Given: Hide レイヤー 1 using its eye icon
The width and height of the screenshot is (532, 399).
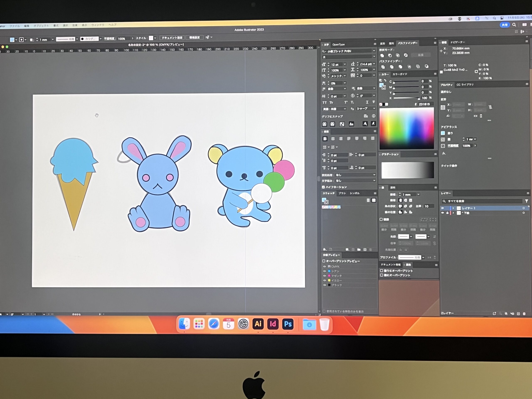Looking at the screenshot, I should 442,208.
